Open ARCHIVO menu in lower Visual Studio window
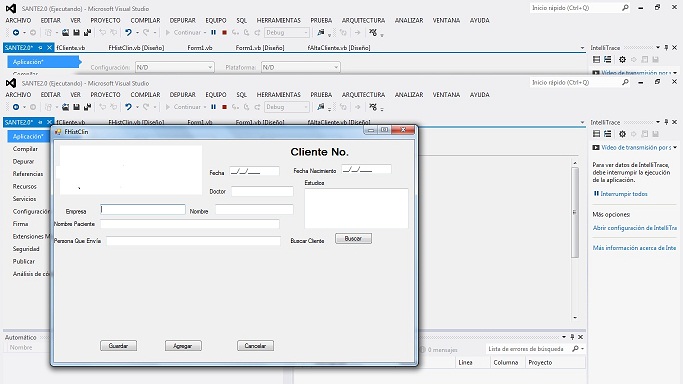Image resolution: width=683 pixels, height=384 pixels. [x=18, y=94]
